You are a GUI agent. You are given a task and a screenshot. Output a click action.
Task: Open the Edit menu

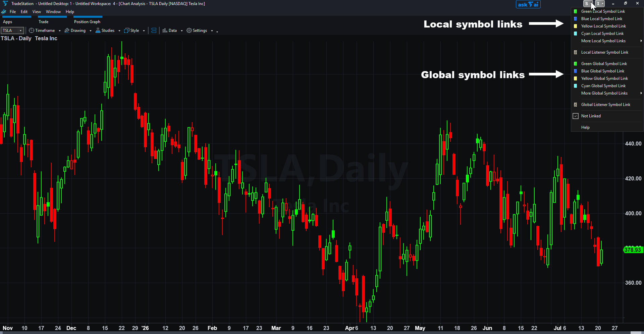[x=24, y=12]
